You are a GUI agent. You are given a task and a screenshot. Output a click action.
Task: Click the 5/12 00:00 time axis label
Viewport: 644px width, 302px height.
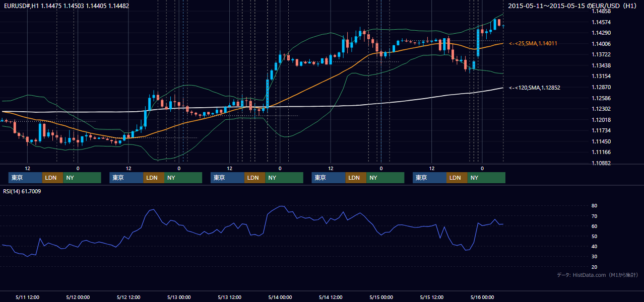pyautogui.click(x=78, y=297)
